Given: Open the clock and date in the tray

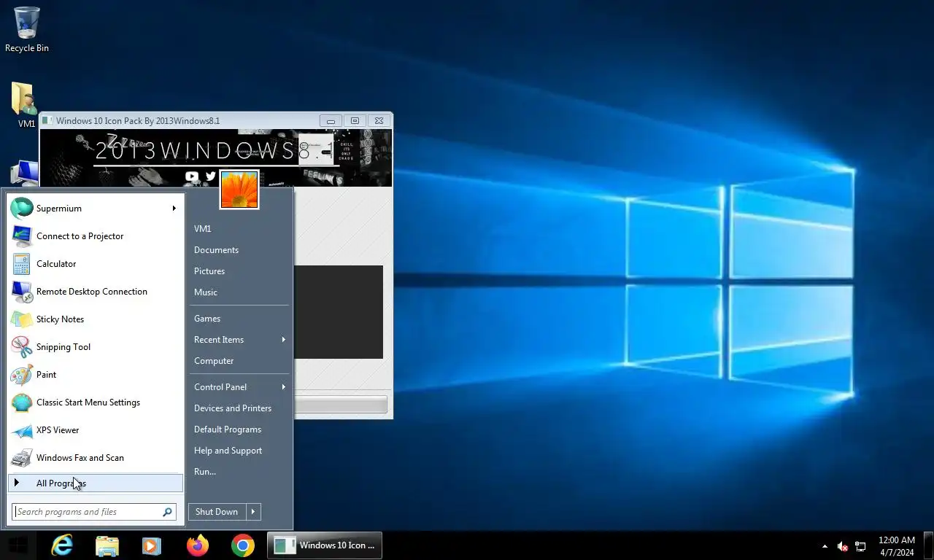Looking at the screenshot, I should (x=896, y=546).
